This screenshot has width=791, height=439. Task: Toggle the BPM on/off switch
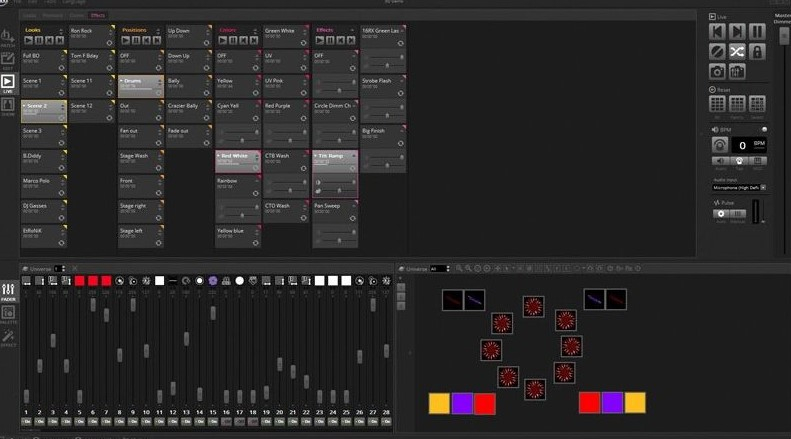tap(764, 129)
